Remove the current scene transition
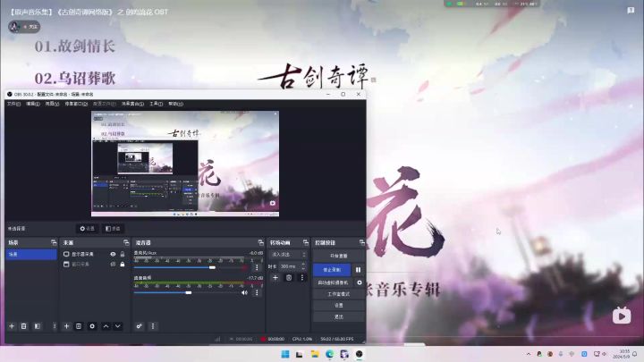Viewport: 644px width, 362px height. tap(289, 278)
